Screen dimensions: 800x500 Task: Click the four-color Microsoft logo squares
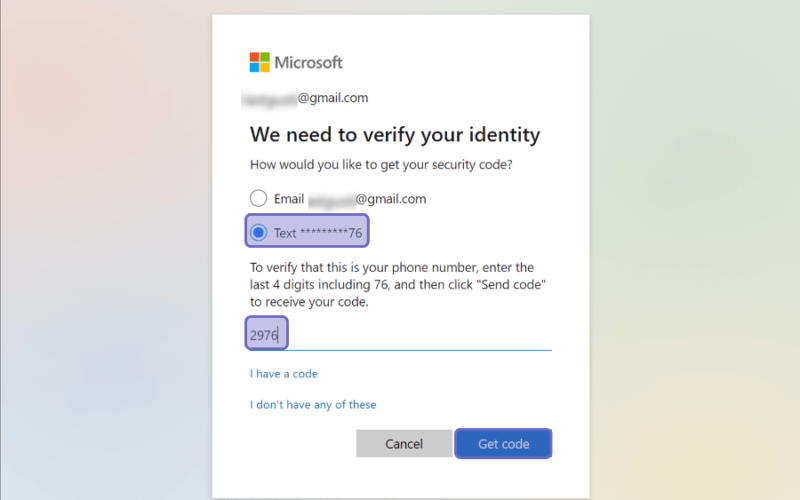coord(259,62)
